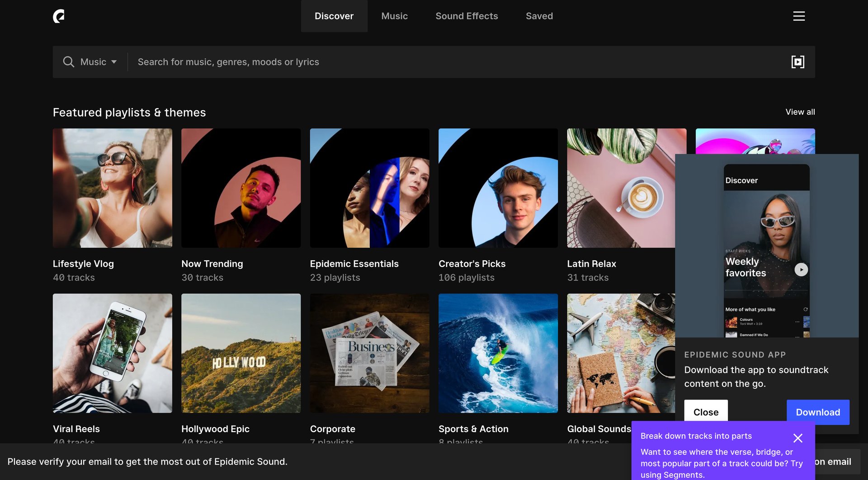868x480 pixels.
Task: Open the Latin Relax playlist
Action: tap(627, 188)
